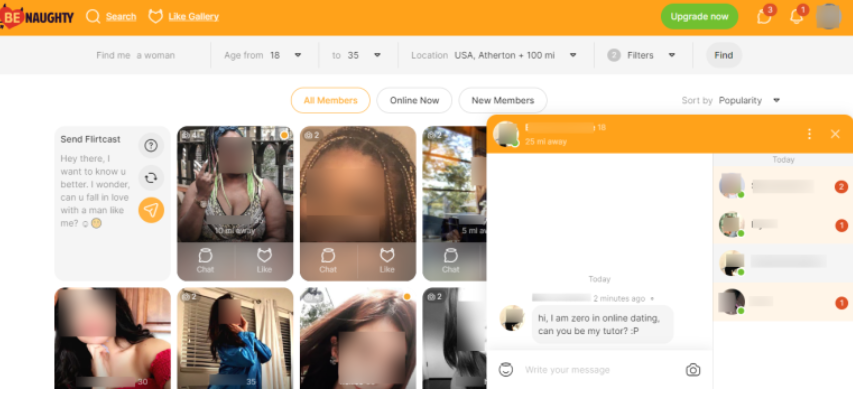853x397 pixels.
Task: Click the Write your message field
Action: point(598,370)
